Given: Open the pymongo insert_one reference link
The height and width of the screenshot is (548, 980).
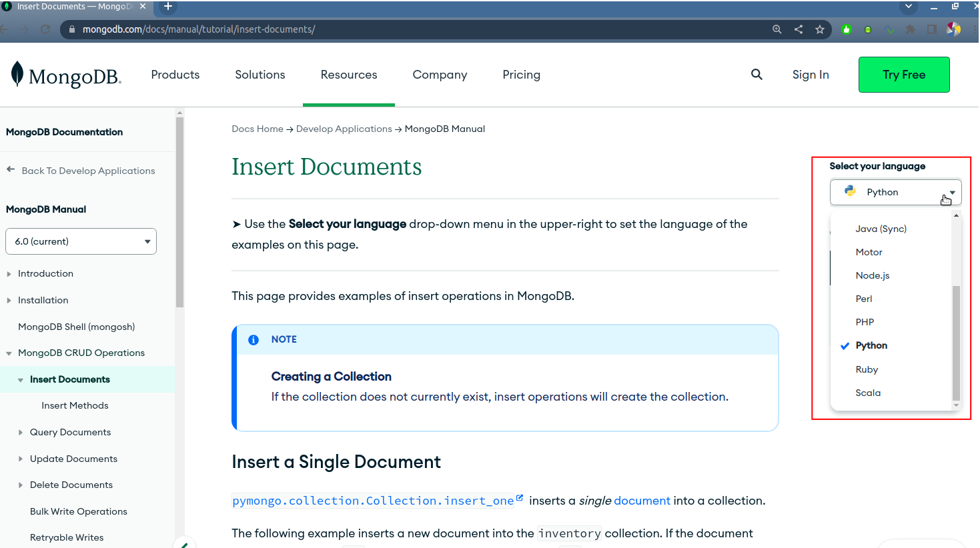Looking at the screenshot, I should click(373, 501).
